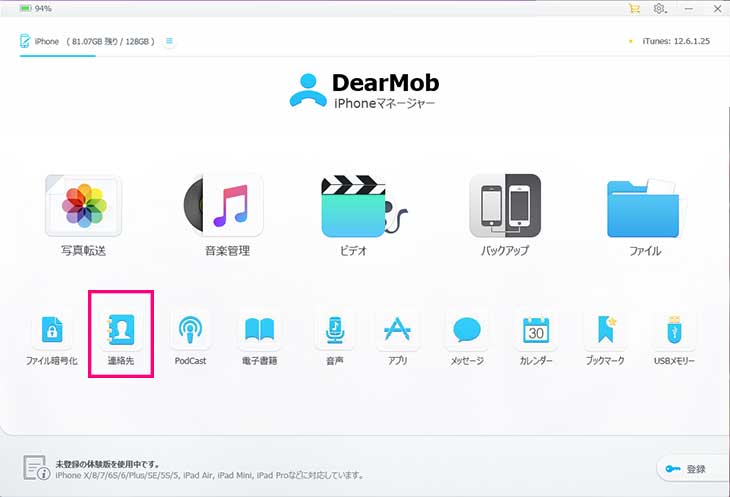Click the iTunes: 12.6.1.25 version text
Screen dimensions: 730x497
pyautogui.click(x=676, y=41)
